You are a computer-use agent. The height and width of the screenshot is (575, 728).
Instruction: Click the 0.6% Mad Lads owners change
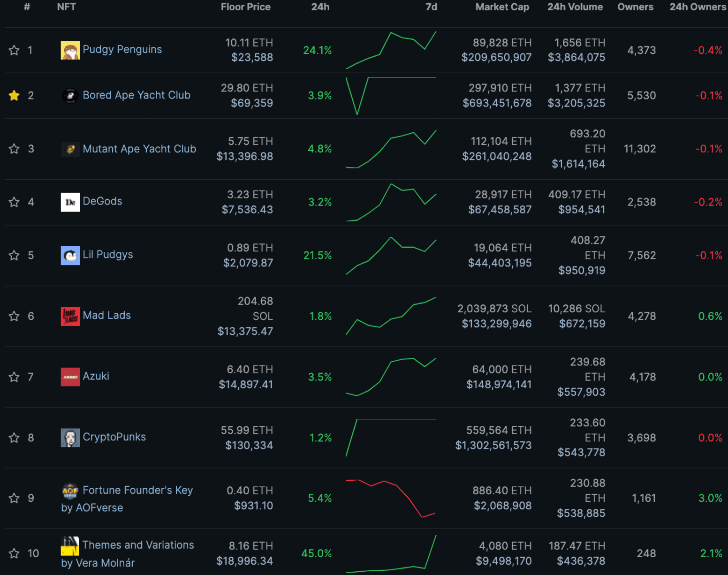[710, 316]
